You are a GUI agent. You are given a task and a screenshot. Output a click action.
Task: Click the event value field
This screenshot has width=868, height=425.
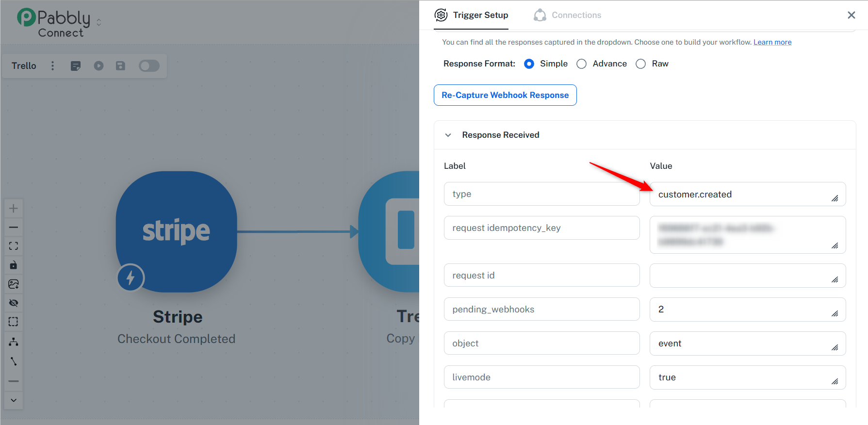pos(748,343)
